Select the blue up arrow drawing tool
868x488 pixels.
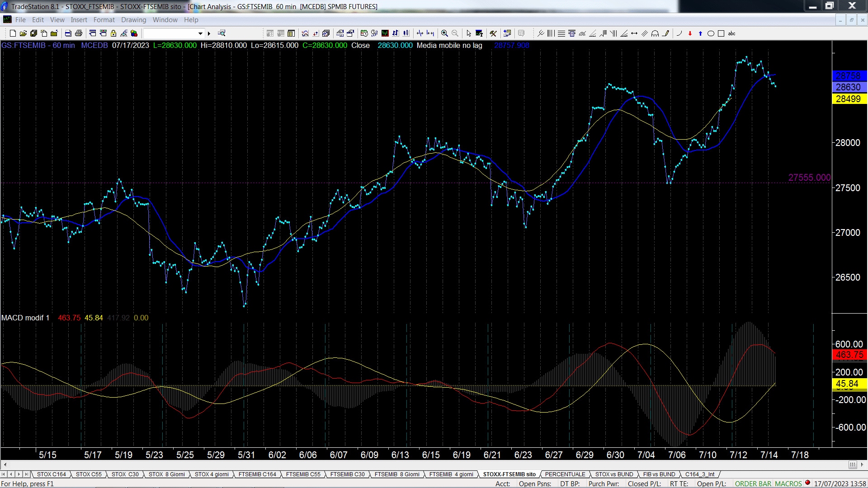(700, 33)
